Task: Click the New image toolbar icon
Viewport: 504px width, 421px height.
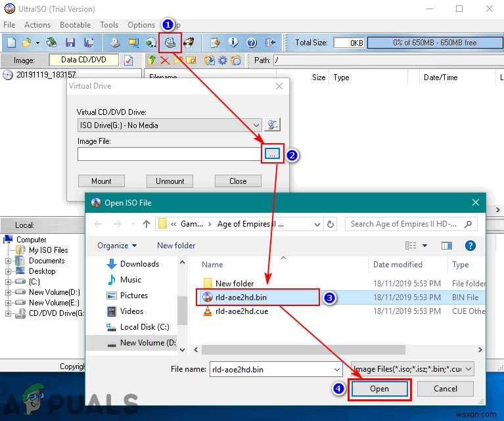Action: [x=11, y=43]
